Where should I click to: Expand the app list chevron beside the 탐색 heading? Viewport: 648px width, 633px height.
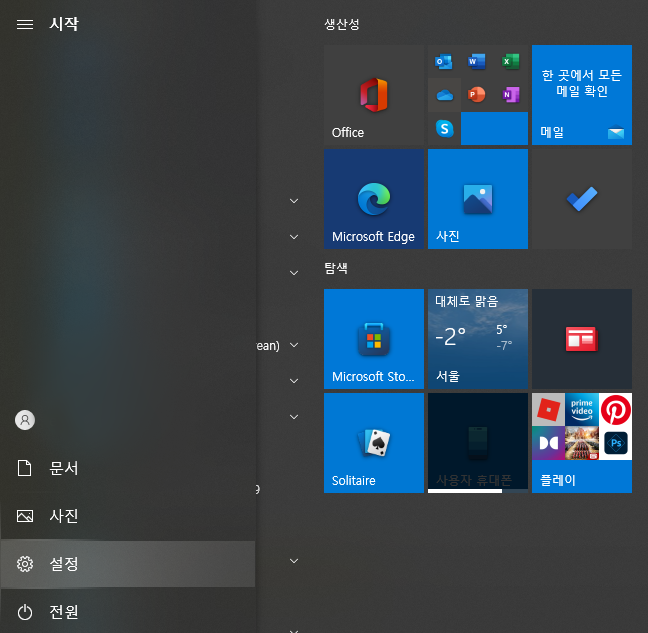point(294,273)
